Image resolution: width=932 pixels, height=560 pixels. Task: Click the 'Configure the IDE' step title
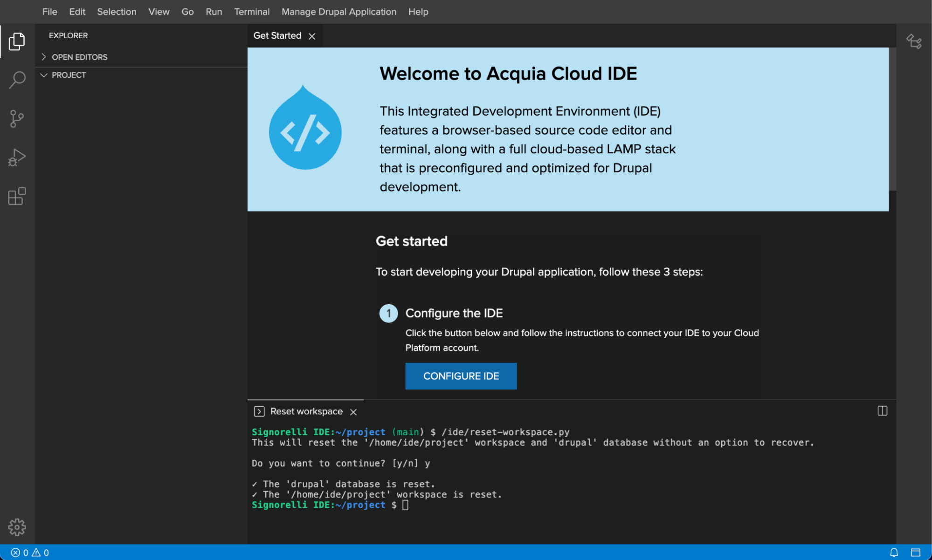(454, 313)
